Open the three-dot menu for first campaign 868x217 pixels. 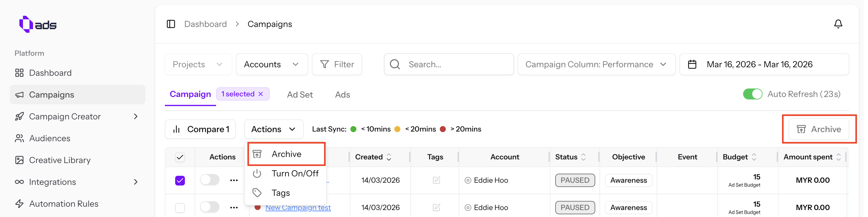pyautogui.click(x=234, y=180)
